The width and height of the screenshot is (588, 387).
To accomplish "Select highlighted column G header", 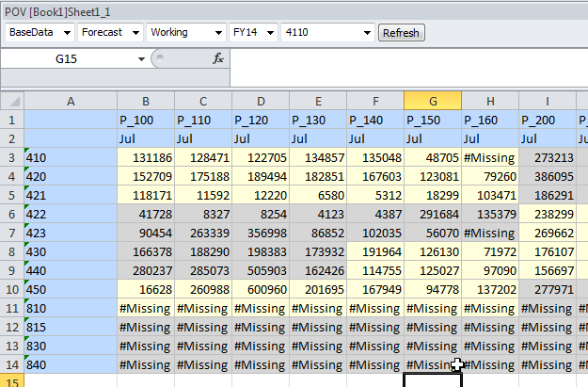I will pos(433,101).
